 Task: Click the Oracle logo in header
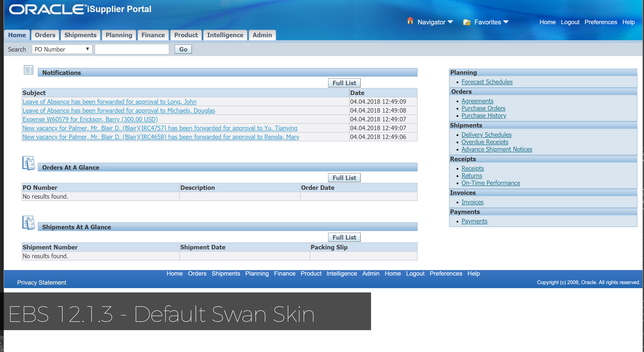48,9
